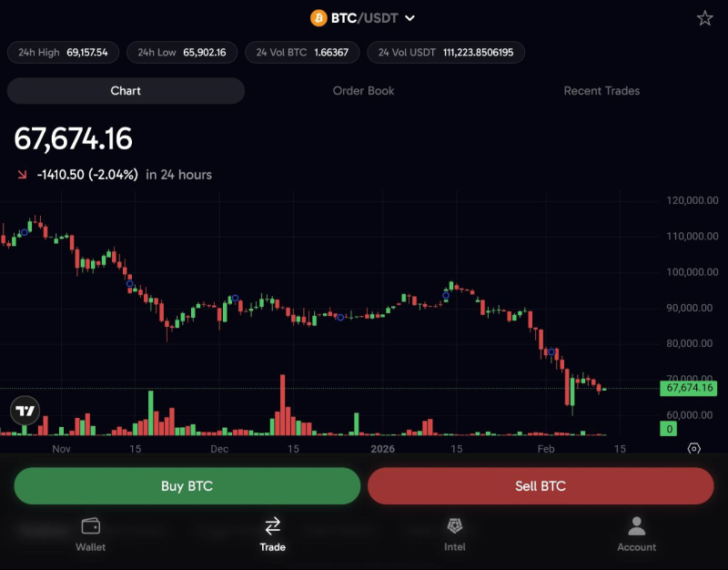Click the 24h Low price pill

tap(182, 53)
